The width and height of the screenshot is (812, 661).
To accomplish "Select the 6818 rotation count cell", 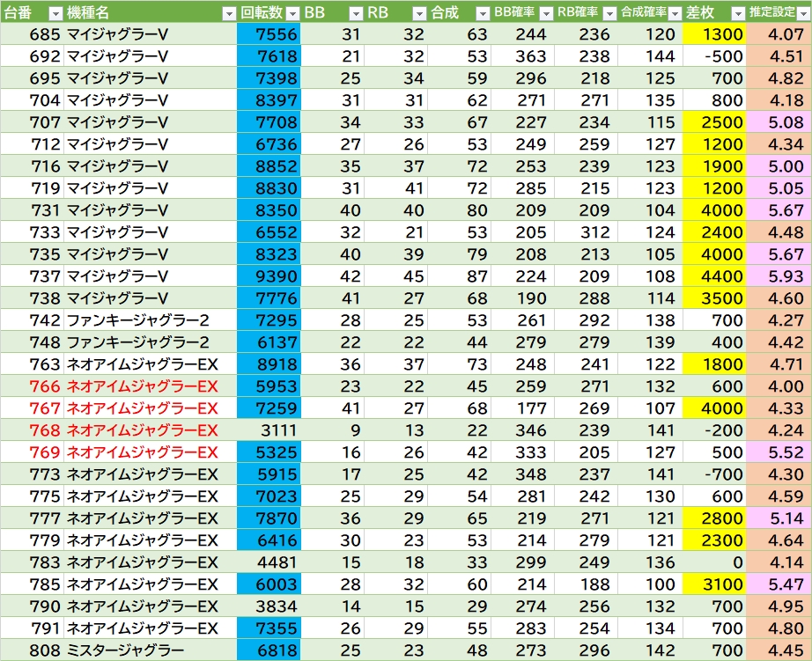I will 269,650.
